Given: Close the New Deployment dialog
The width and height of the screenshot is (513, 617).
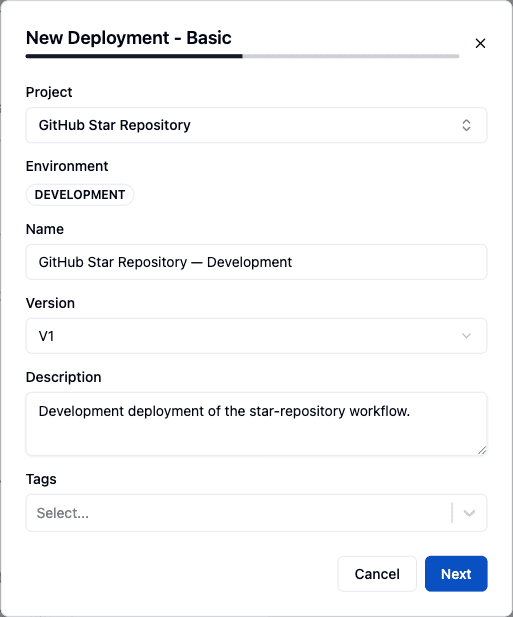Looking at the screenshot, I should pyautogui.click(x=480, y=43).
